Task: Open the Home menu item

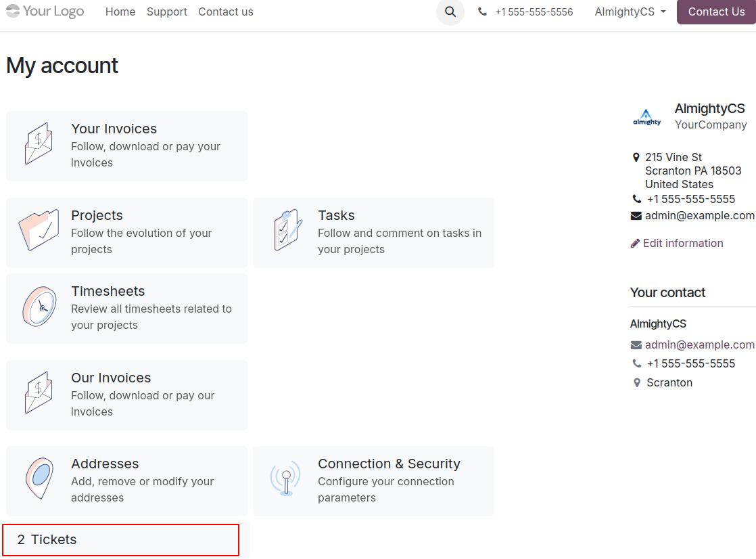Action: pyautogui.click(x=120, y=12)
